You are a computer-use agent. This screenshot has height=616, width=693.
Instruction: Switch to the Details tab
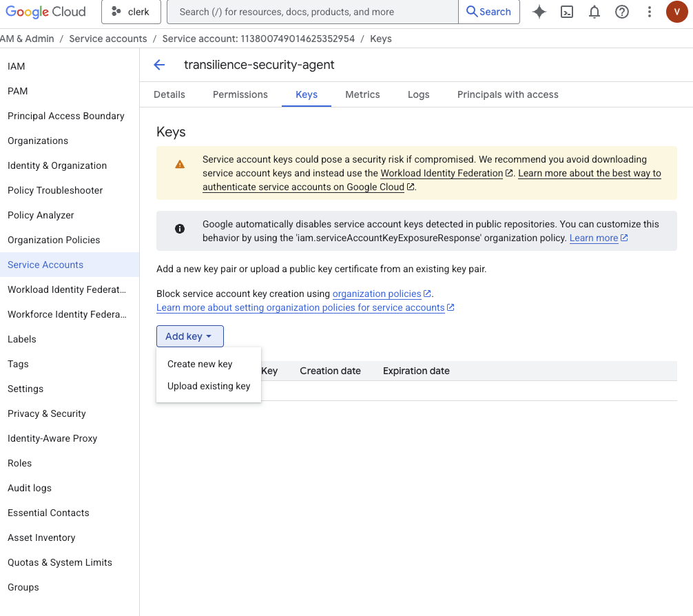[169, 94]
